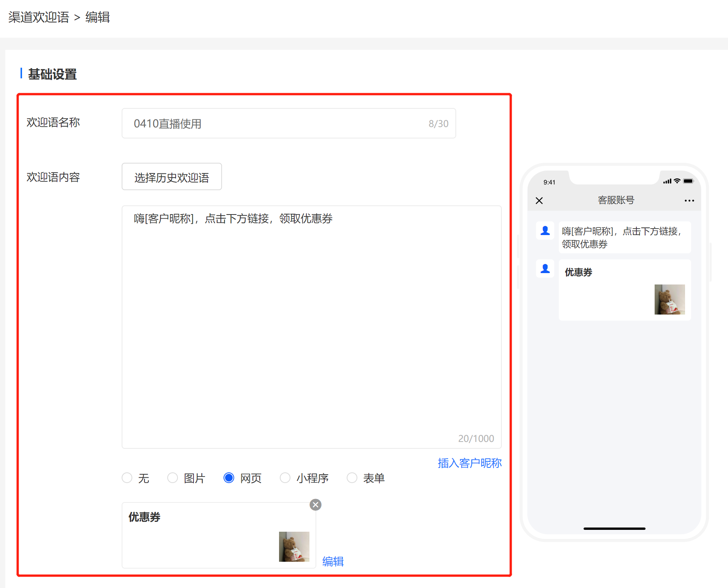Click greeting message bubble in phone preview
728x588 pixels.
(x=625, y=237)
